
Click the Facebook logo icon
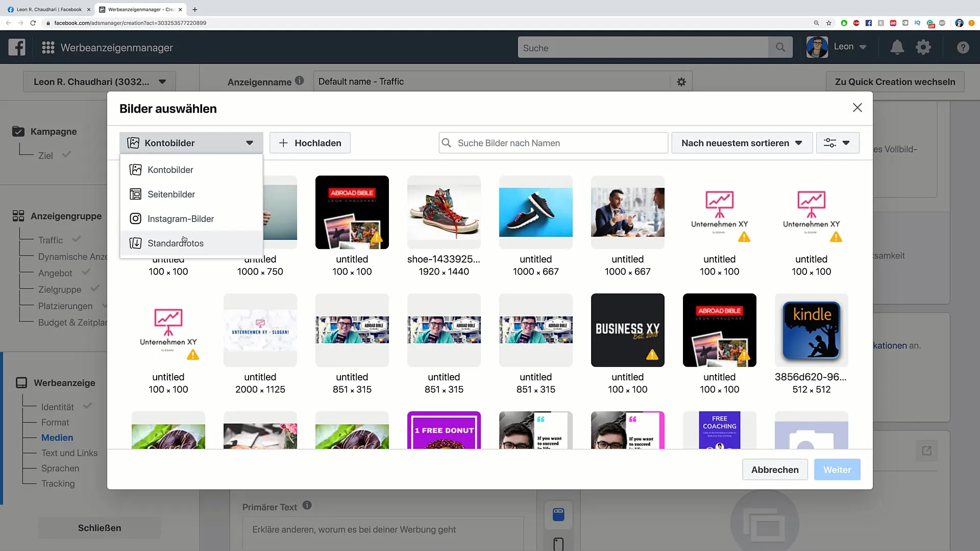coord(17,47)
